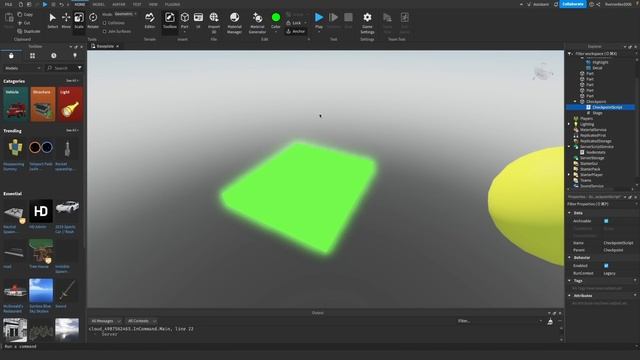This screenshot has width=640, height=360.
Task: Switch to the TEST ribbon tab
Action: pos(137,4)
